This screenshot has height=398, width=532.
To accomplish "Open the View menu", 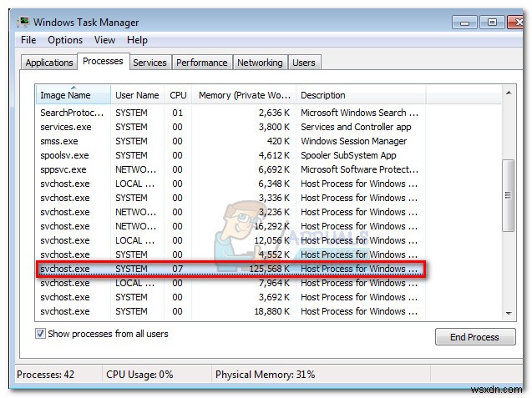I will tap(104, 40).
